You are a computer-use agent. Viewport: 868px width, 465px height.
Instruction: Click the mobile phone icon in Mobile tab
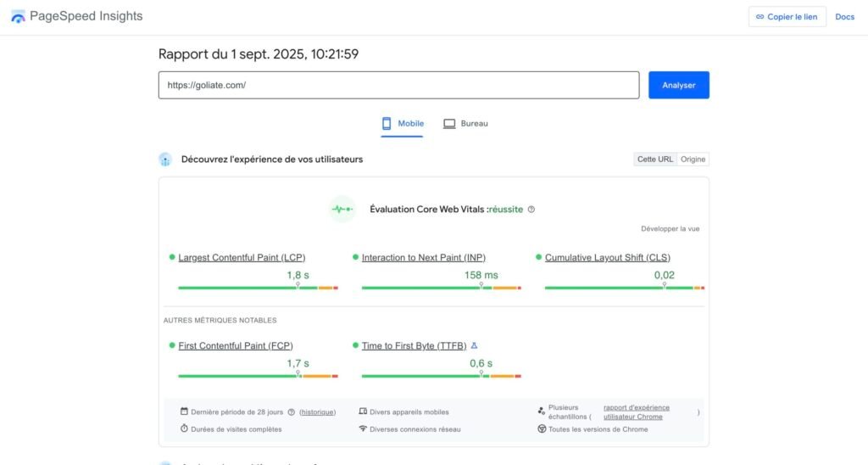pos(387,124)
